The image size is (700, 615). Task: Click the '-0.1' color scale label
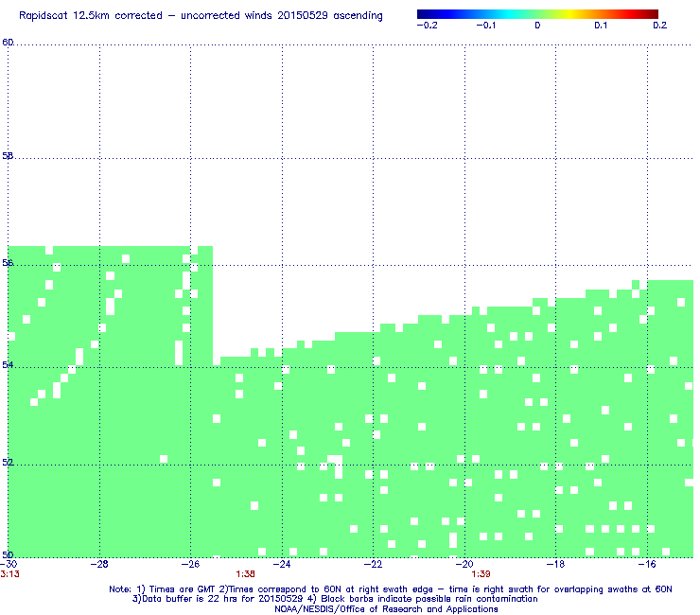click(485, 26)
